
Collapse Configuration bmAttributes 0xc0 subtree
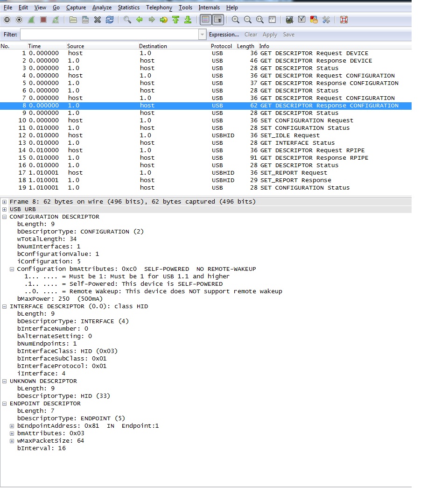coord(12,269)
